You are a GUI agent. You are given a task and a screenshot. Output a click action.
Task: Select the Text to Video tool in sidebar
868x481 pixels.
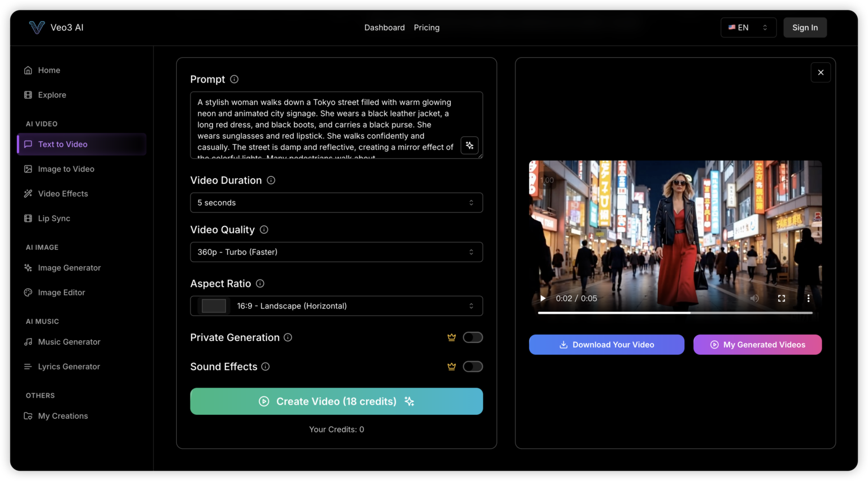pyautogui.click(x=63, y=144)
